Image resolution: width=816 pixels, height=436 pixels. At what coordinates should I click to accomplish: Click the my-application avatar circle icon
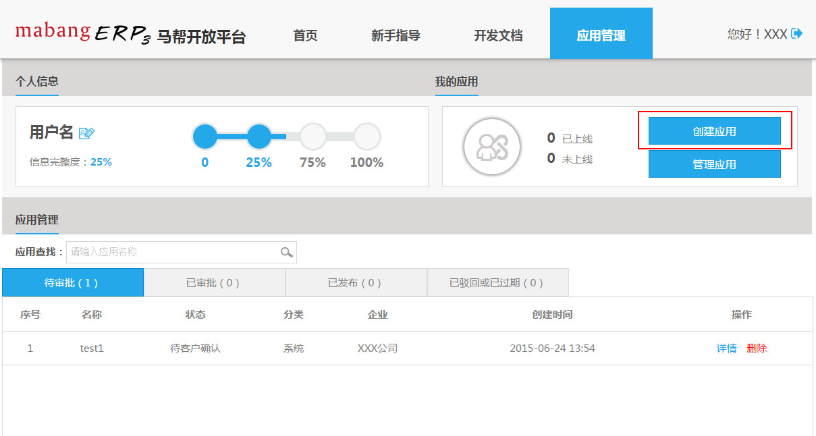click(491, 147)
